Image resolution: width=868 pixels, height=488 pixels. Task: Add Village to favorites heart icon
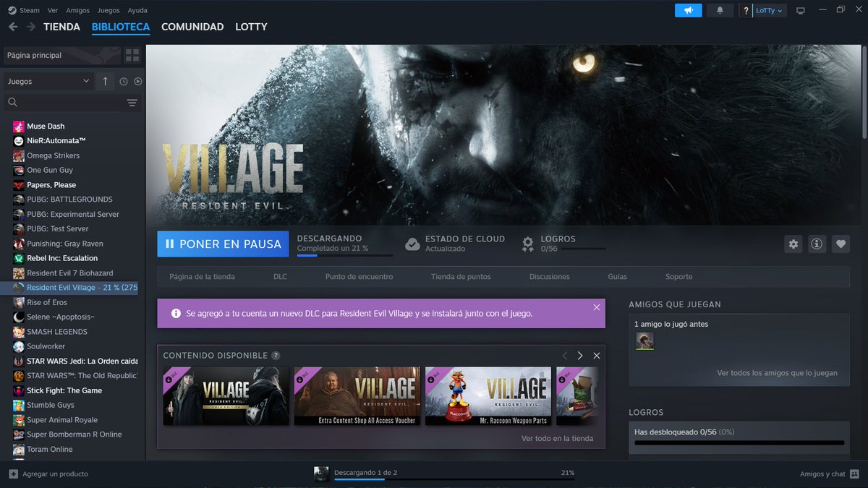(841, 244)
